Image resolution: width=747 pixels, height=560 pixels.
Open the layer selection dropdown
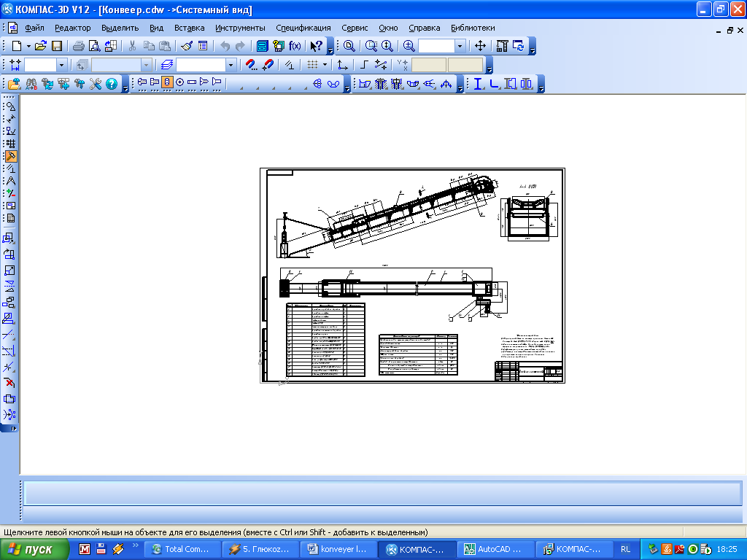click(x=231, y=65)
